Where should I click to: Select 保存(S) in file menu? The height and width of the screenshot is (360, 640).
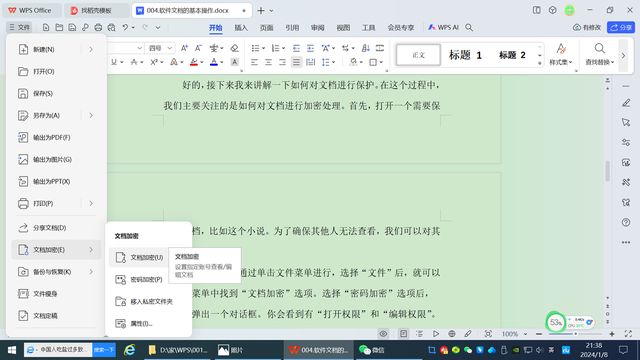[56, 93]
